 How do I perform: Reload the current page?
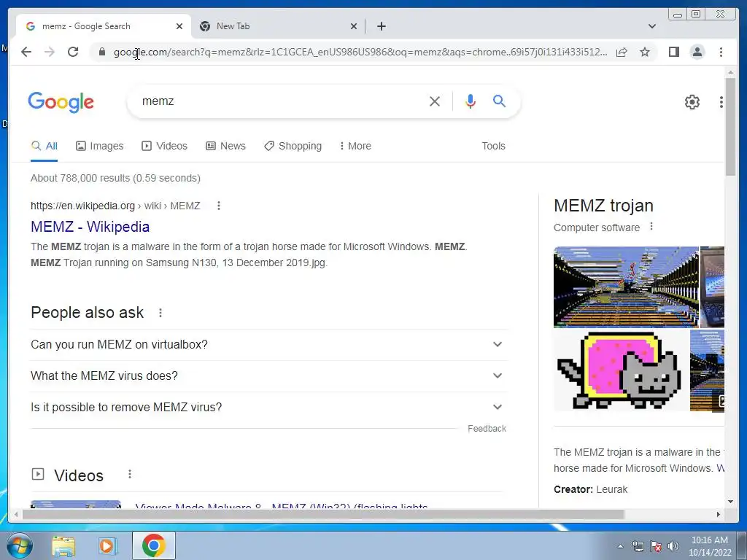[73, 52]
